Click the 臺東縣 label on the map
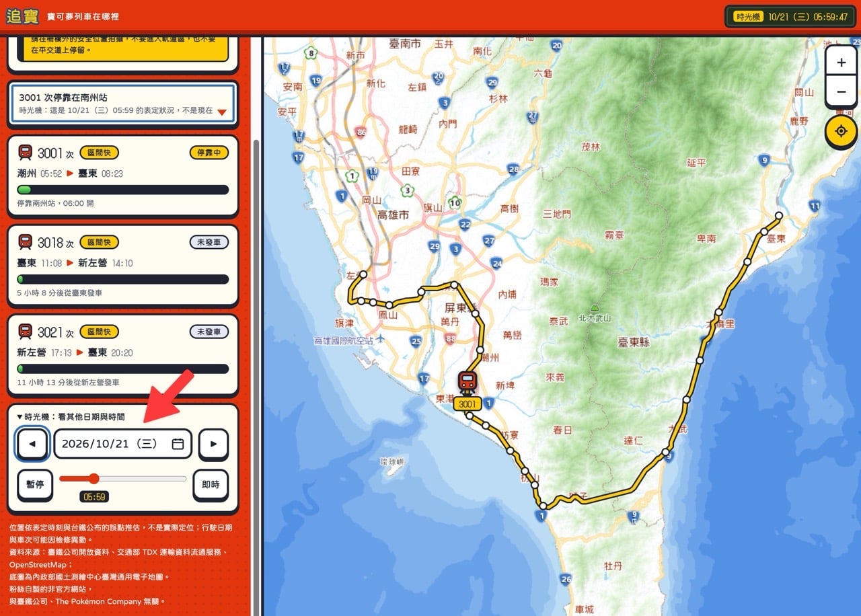 [634, 342]
